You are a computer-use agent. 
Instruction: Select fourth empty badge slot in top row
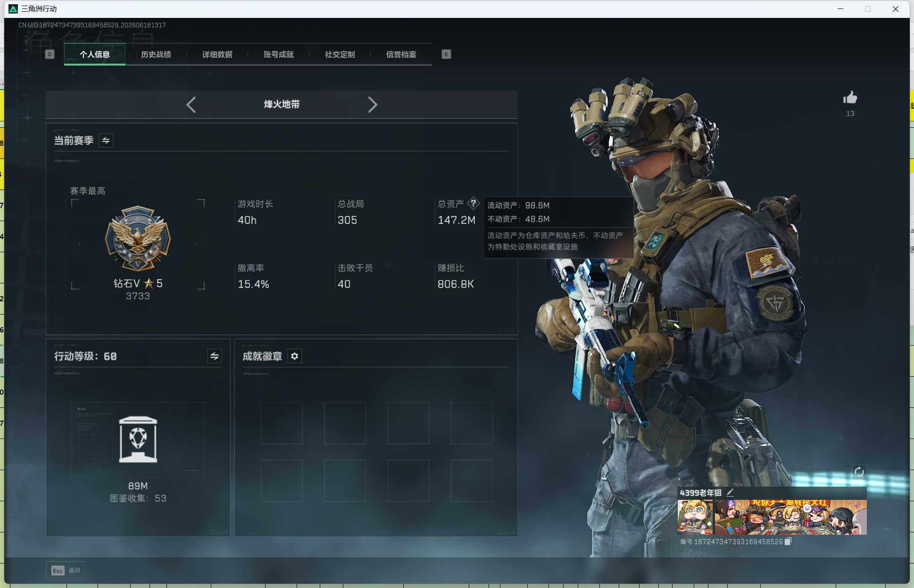pyautogui.click(x=472, y=423)
